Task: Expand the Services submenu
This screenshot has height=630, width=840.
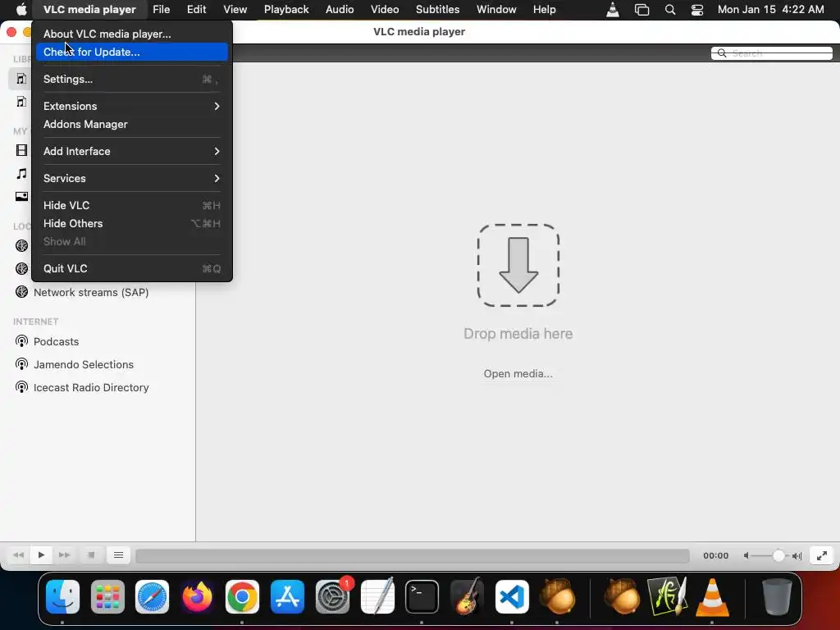Action: coord(132,178)
